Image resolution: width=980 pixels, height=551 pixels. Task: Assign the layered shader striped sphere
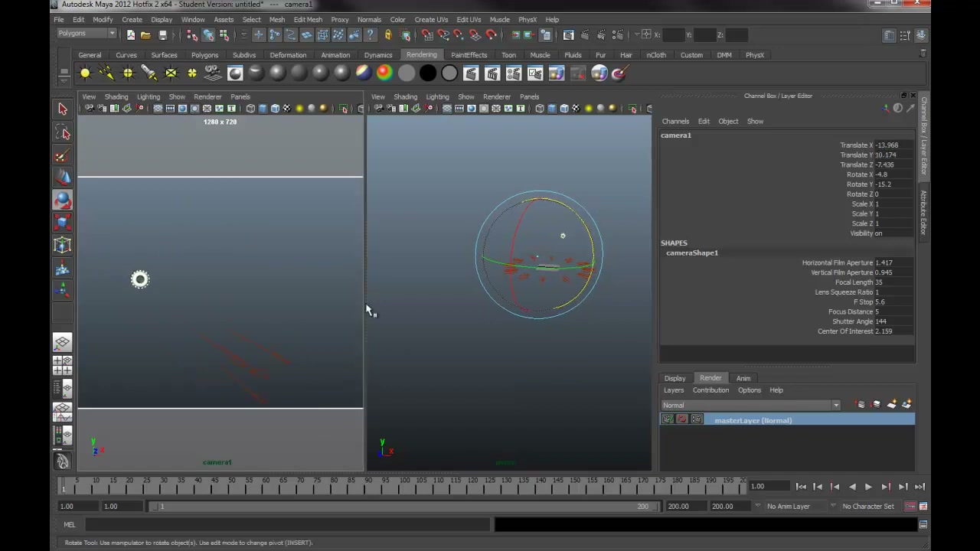pos(363,73)
